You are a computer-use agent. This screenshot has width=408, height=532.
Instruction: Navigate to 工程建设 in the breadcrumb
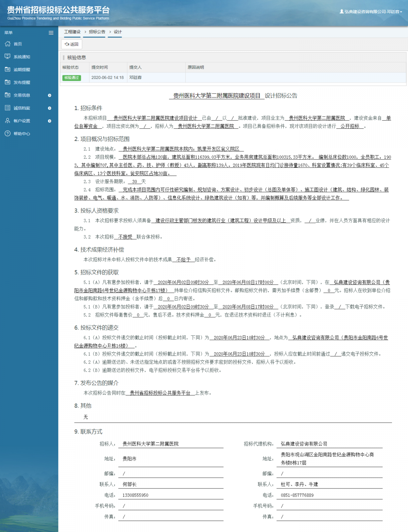71,32
